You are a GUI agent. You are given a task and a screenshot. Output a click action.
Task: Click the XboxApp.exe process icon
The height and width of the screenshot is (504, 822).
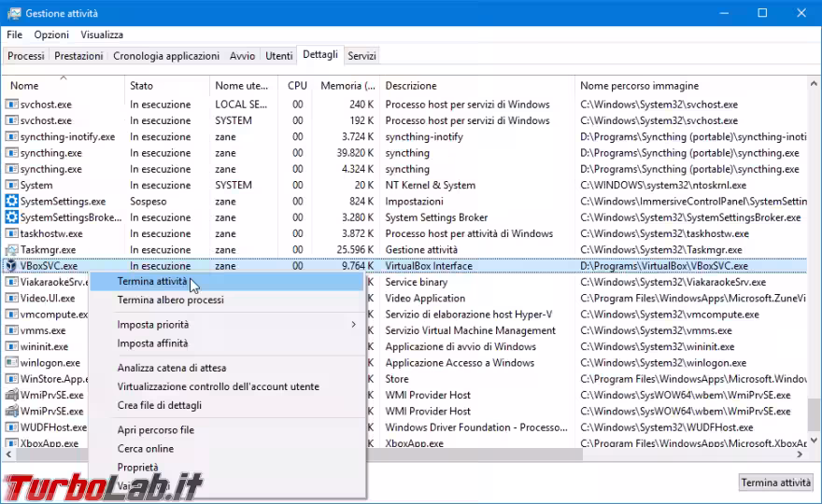pyautogui.click(x=11, y=443)
